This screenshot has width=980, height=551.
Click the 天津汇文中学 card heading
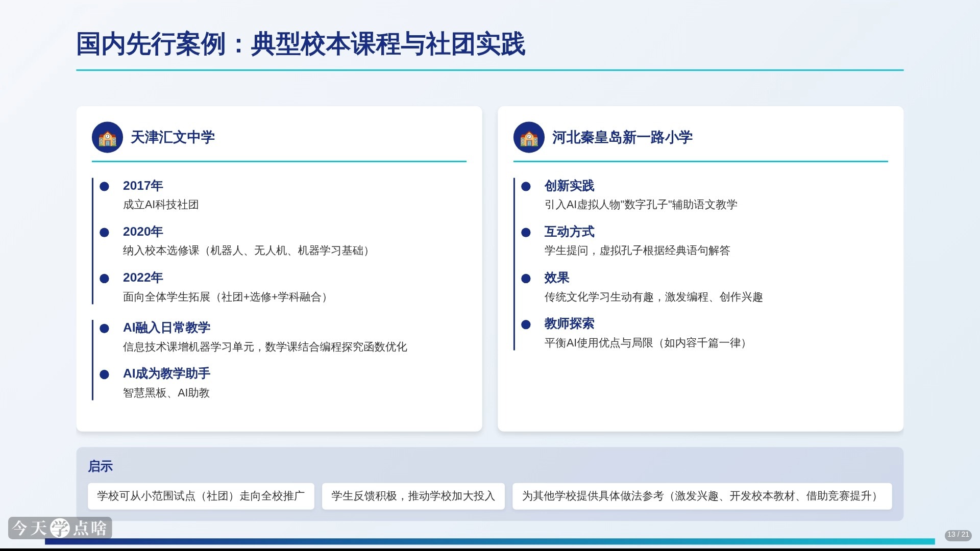[173, 137]
